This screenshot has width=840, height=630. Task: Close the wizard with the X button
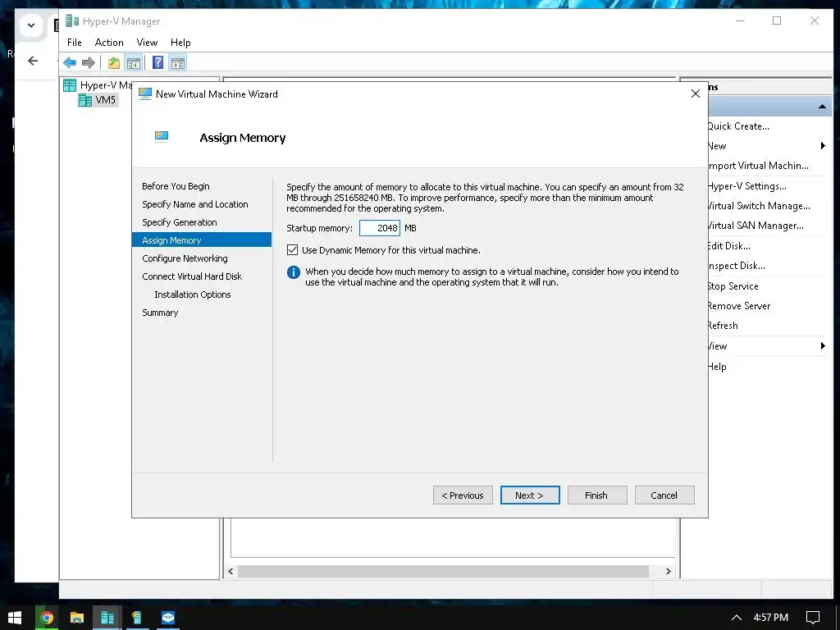pyautogui.click(x=696, y=94)
